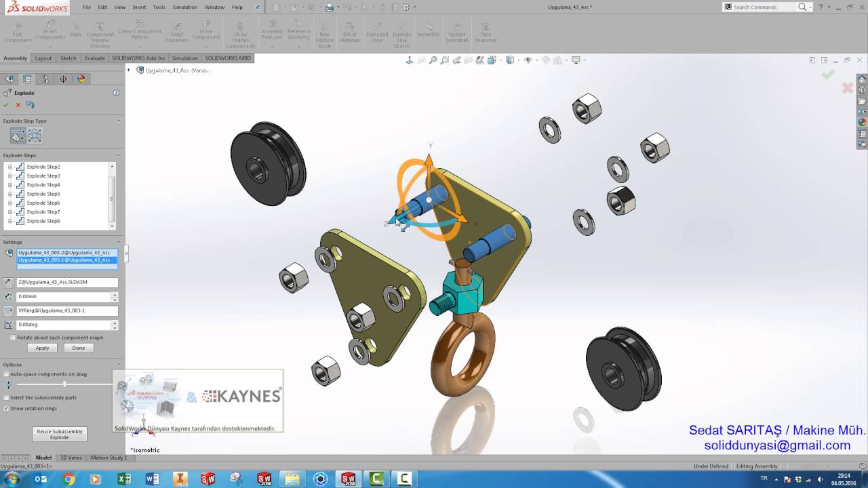The width and height of the screenshot is (868, 488).
Task: Enable Auto-space components on drag
Action: point(6,374)
